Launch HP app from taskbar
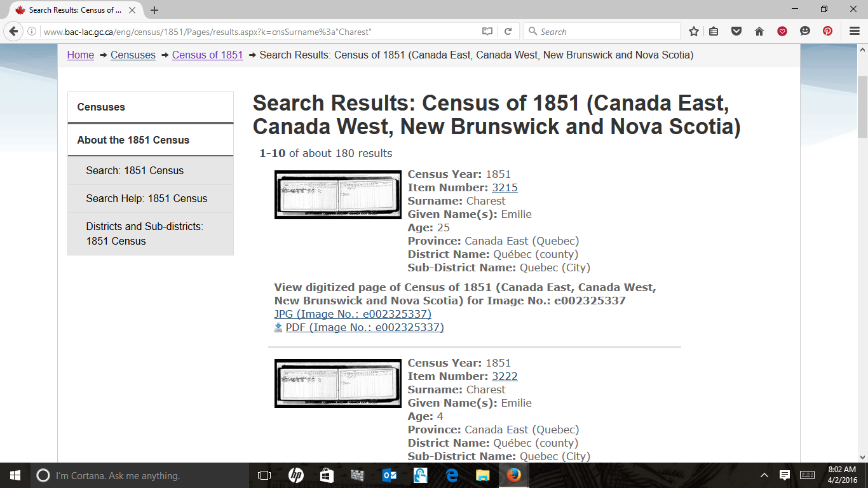The width and height of the screenshot is (868, 488). pyautogui.click(x=295, y=475)
